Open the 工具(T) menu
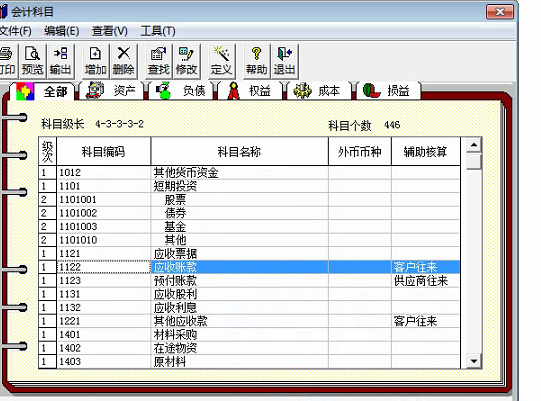The image size is (541, 401). [158, 31]
